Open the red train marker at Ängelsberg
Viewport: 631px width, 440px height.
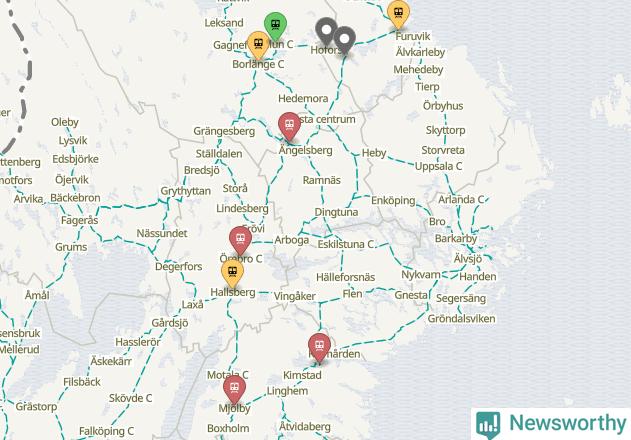pyautogui.click(x=289, y=126)
